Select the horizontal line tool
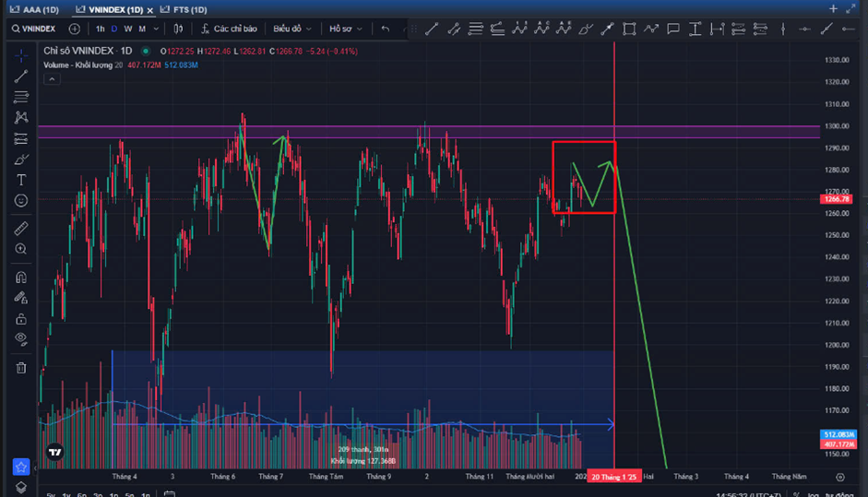Image resolution: width=868 pixels, height=497 pixels. (x=804, y=29)
